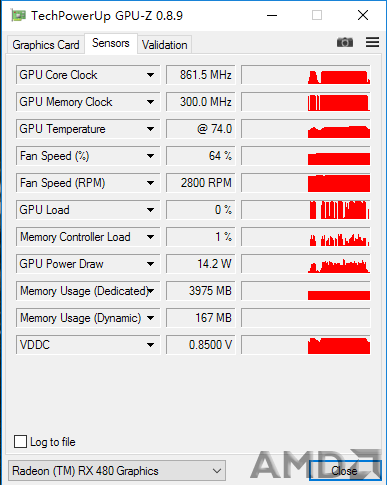Switch to the Graphics Card tab
The height and width of the screenshot is (485, 387).
pos(46,45)
